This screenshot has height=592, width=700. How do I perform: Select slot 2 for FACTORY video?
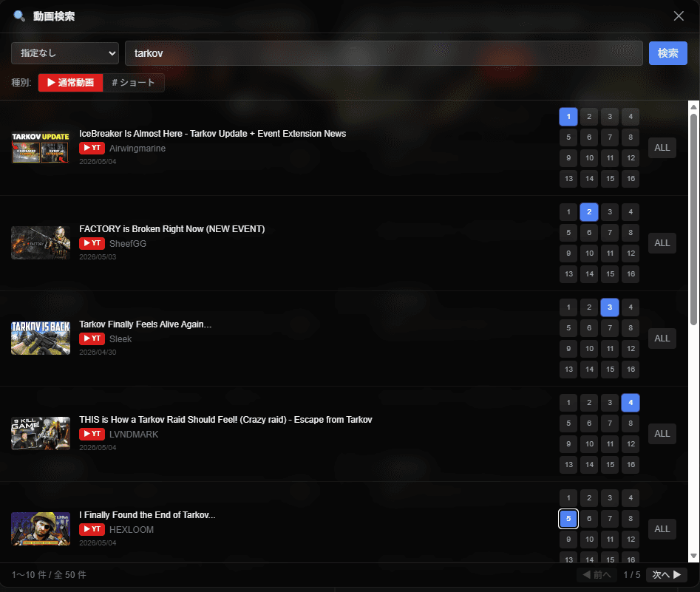(x=589, y=211)
